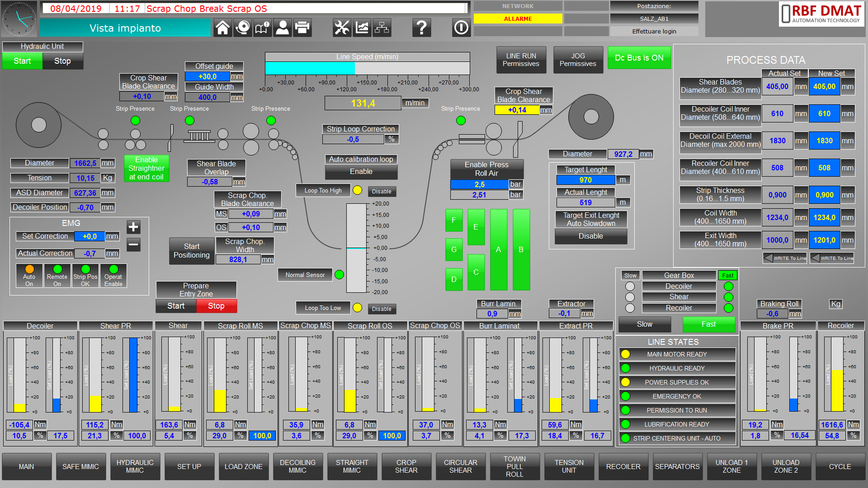Switch to the CROP SHEAR page

(x=406, y=466)
